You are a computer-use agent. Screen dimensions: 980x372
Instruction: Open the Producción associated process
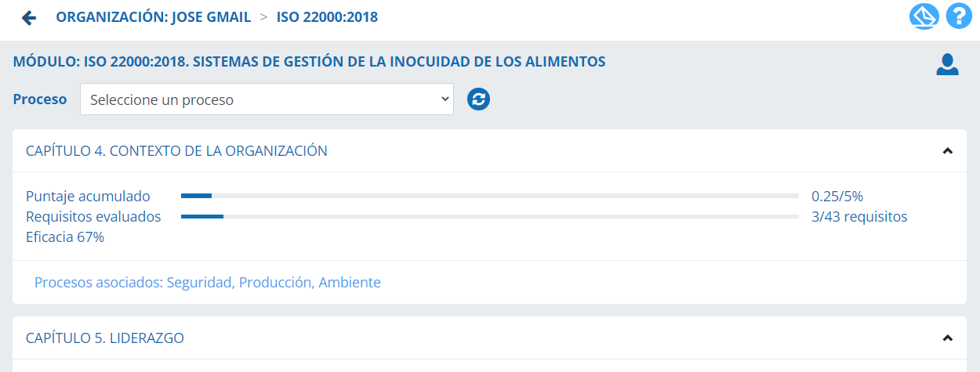click(x=274, y=283)
